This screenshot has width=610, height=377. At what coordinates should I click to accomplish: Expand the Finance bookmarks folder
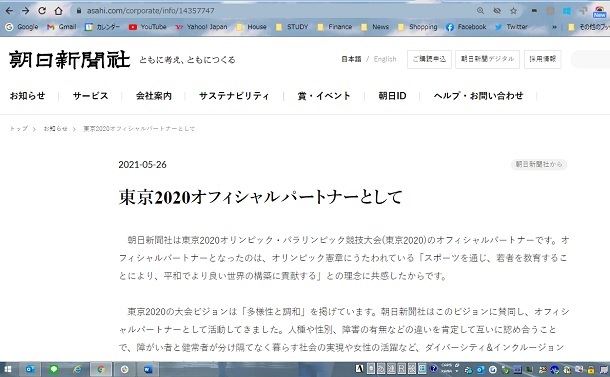335,27
